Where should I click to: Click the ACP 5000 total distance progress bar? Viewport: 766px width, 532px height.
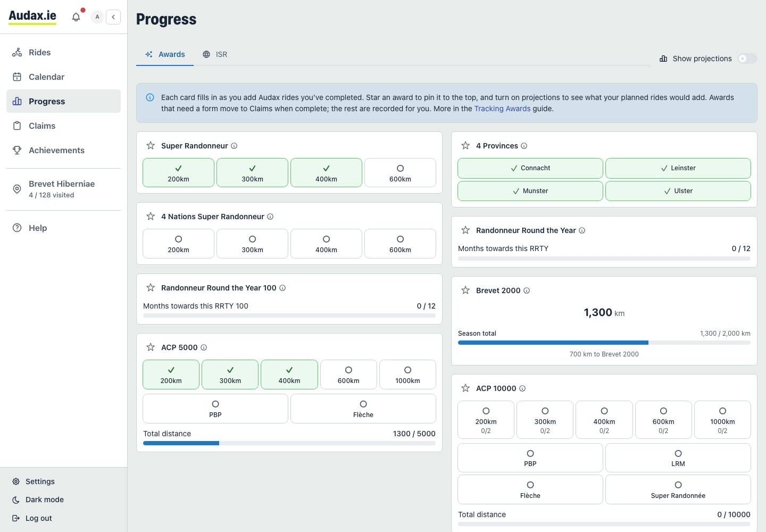click(x=289, y=443)
